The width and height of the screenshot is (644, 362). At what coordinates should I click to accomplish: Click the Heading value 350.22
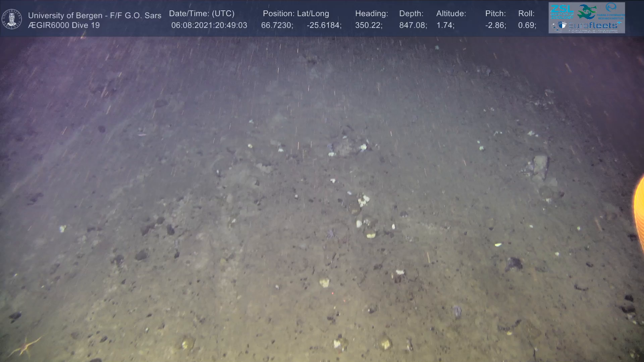pyautogui.click(x=369, y=25)
